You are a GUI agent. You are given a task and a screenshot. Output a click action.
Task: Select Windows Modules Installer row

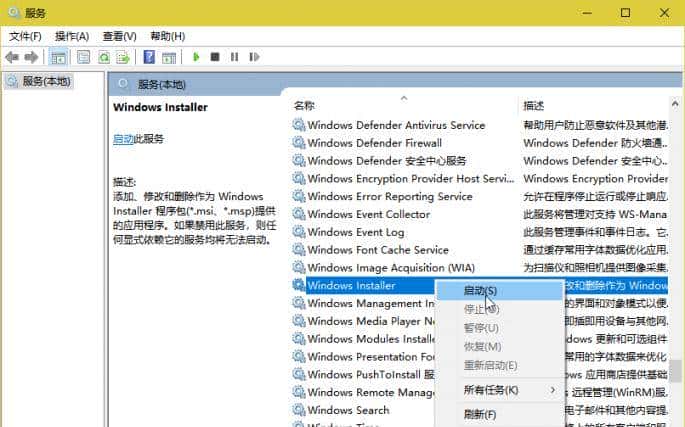click(x=364, y=339)
